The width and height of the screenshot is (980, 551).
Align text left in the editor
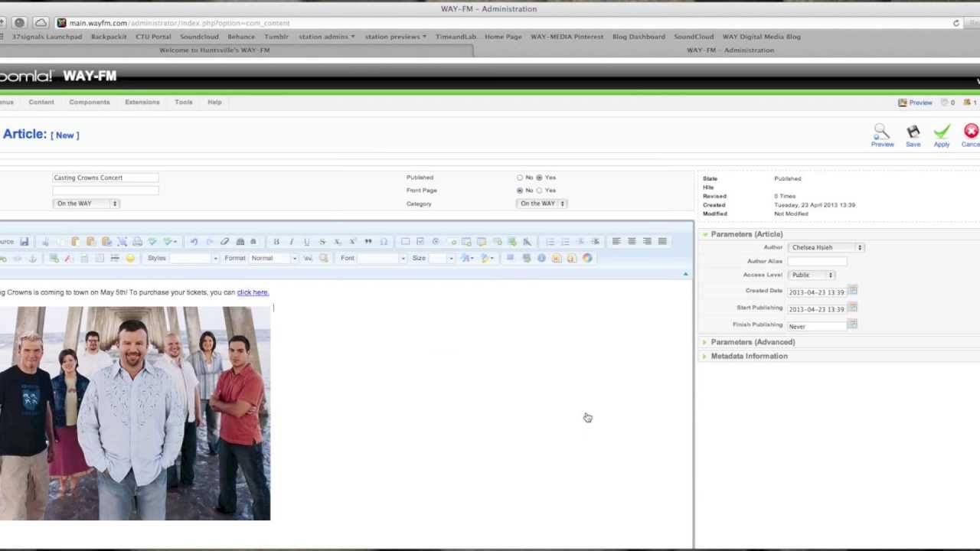[616, 241]
